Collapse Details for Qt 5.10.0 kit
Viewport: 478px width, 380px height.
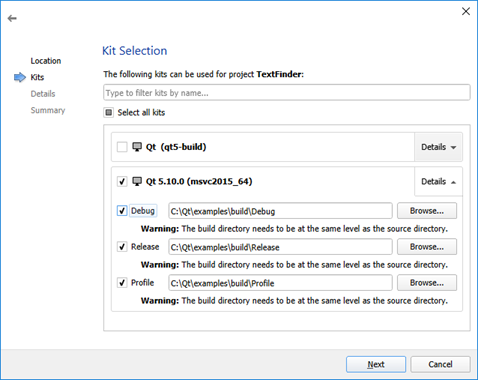(438, 182)
